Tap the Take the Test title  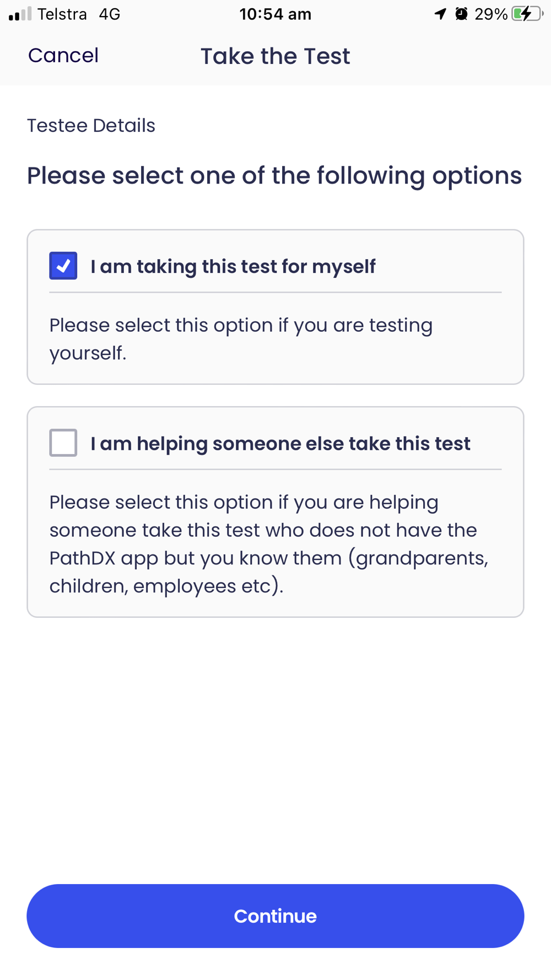point(275,56)
